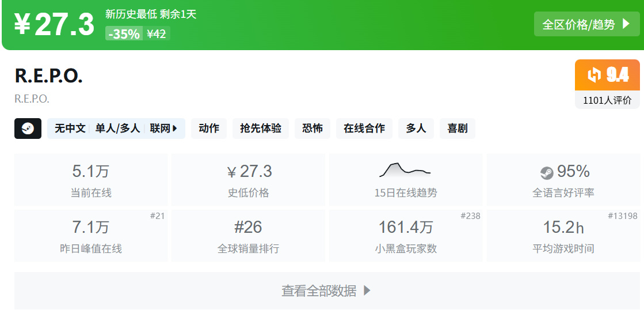644x321 pixels.
Task: Click the #238 rank label
Action: click(470, 216)
